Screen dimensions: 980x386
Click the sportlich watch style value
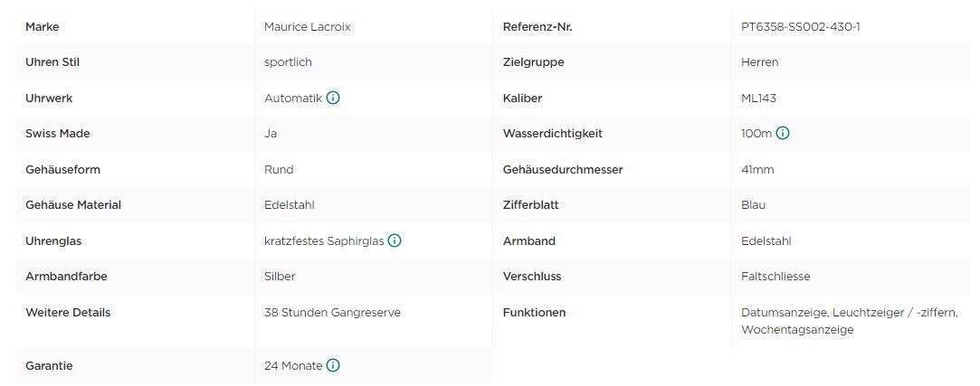click(x=288, y=62)
